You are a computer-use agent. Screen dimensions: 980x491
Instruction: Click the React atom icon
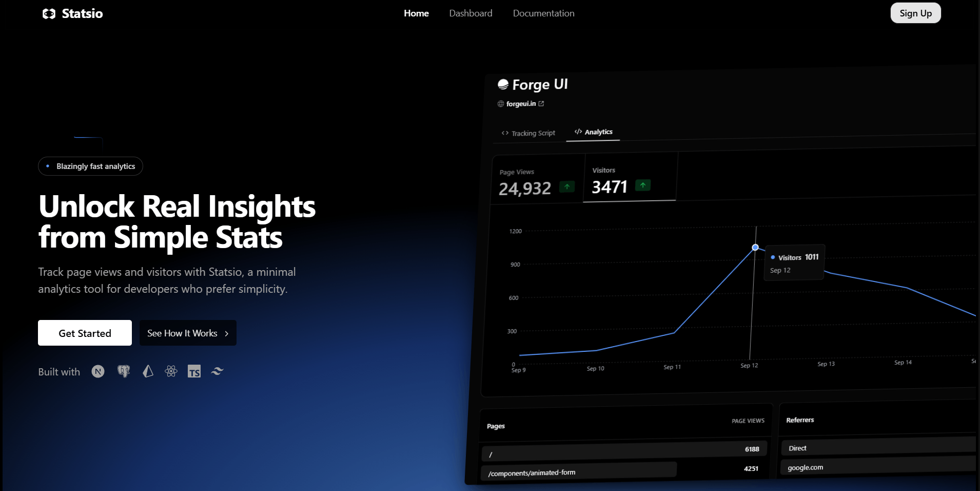pos(171,371)
